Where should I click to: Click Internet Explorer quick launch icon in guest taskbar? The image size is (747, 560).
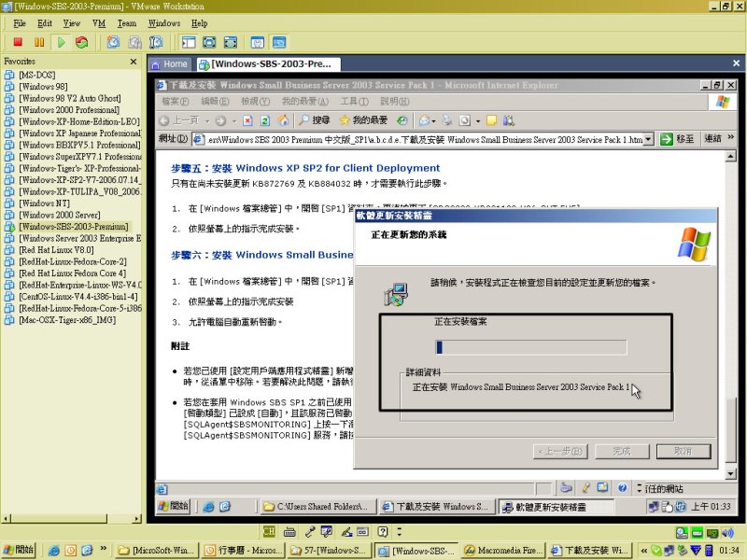tap(208, 507)
